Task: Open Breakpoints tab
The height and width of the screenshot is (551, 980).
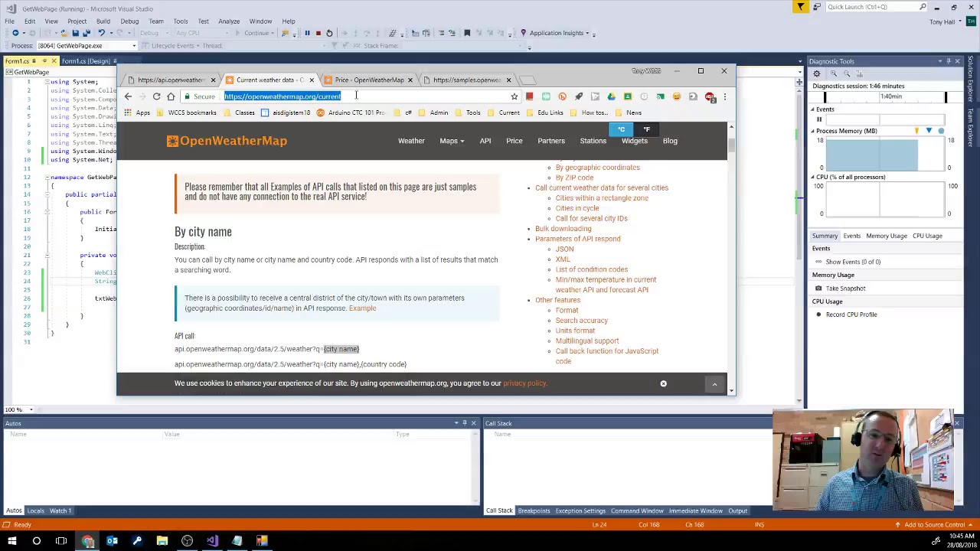Action: point(534,511)
